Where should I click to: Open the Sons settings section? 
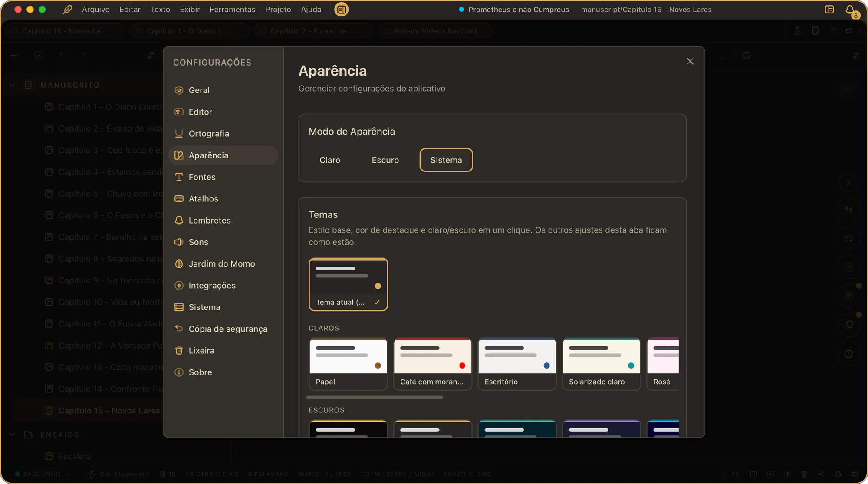pyautogui.click(x=223, y=242)
